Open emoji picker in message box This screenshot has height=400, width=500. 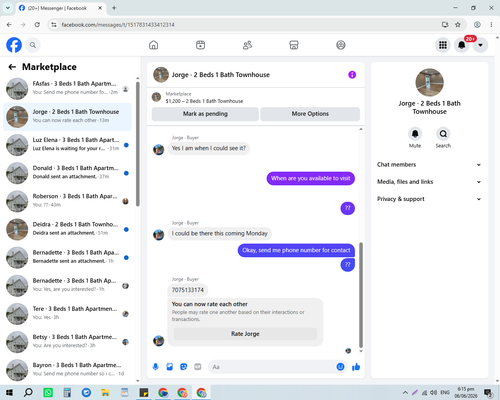click(x=340, y=367)
